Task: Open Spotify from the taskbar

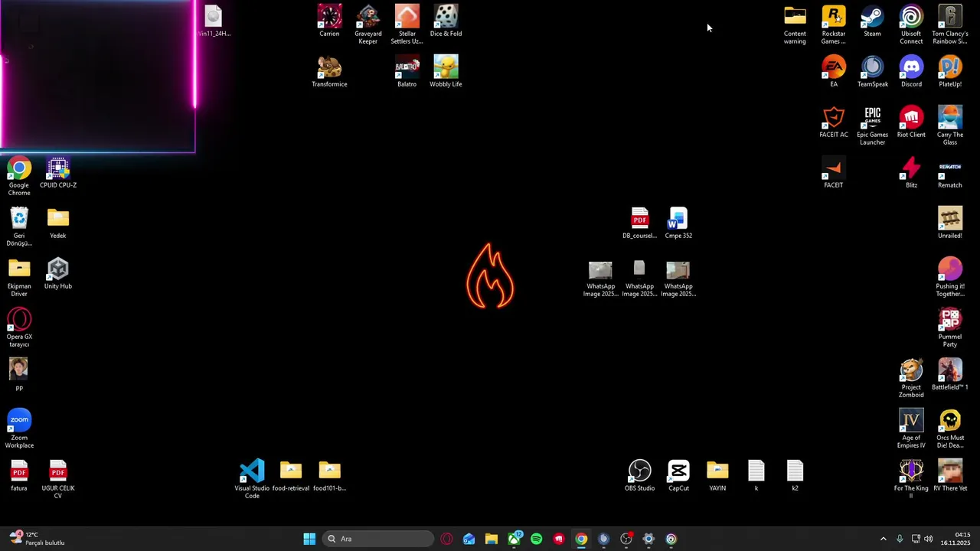Action: coord(536,539)
